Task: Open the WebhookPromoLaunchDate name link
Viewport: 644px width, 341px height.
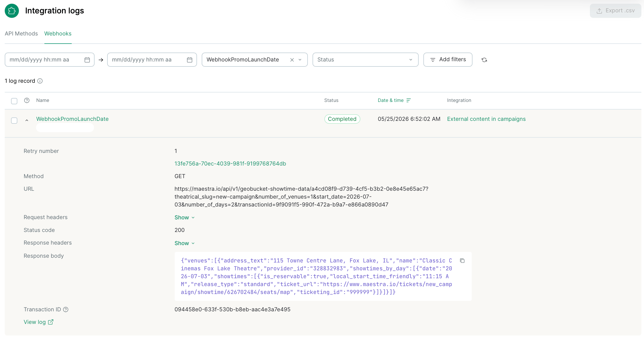Action: [x=72, y=119]
